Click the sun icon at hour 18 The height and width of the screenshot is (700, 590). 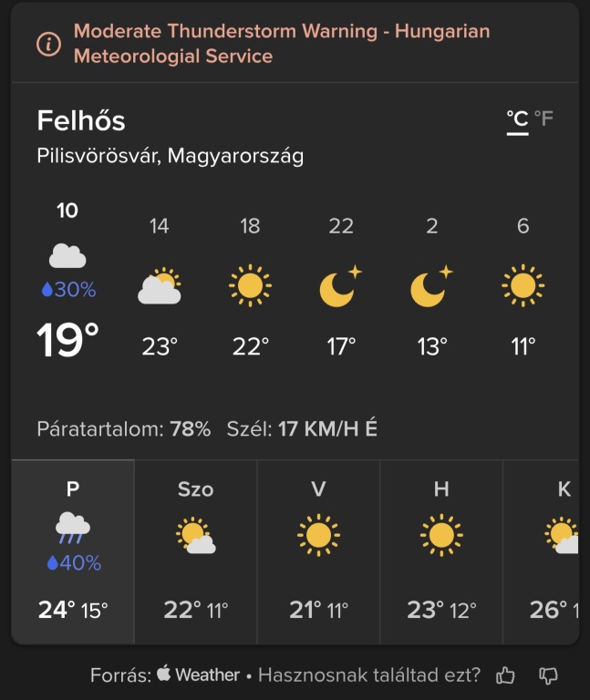[x=250, y=286]
